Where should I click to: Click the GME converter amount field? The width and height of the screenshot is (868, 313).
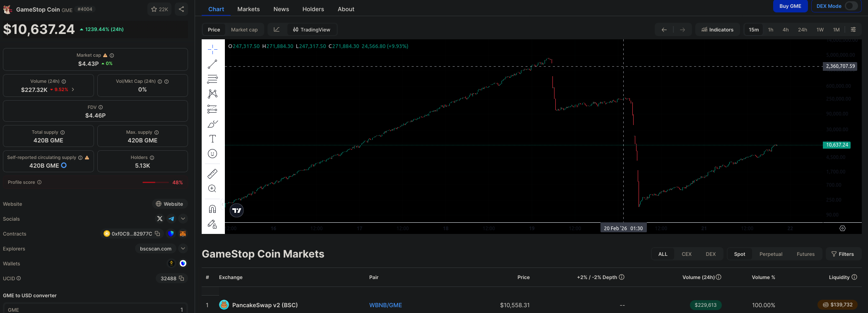click(x=95, y=309)
